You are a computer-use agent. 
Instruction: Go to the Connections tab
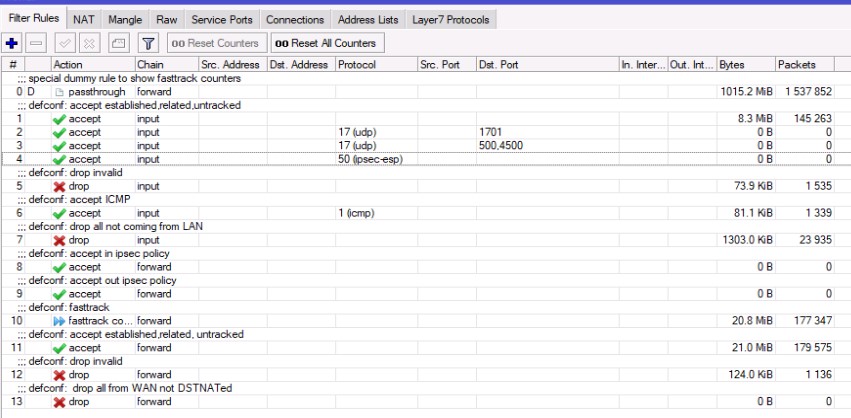pos(295,20)
